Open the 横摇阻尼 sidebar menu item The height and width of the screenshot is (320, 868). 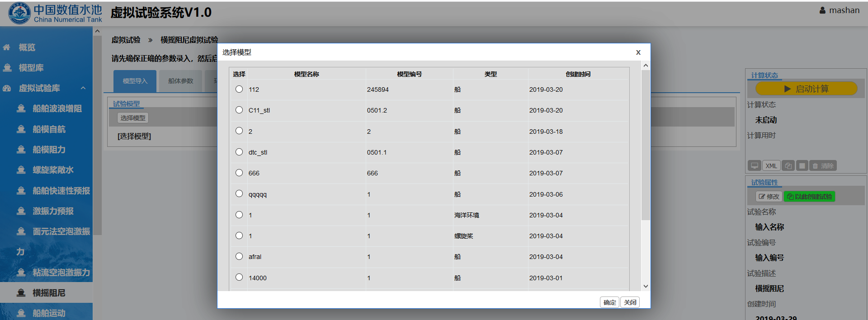(x=48, y=293)
